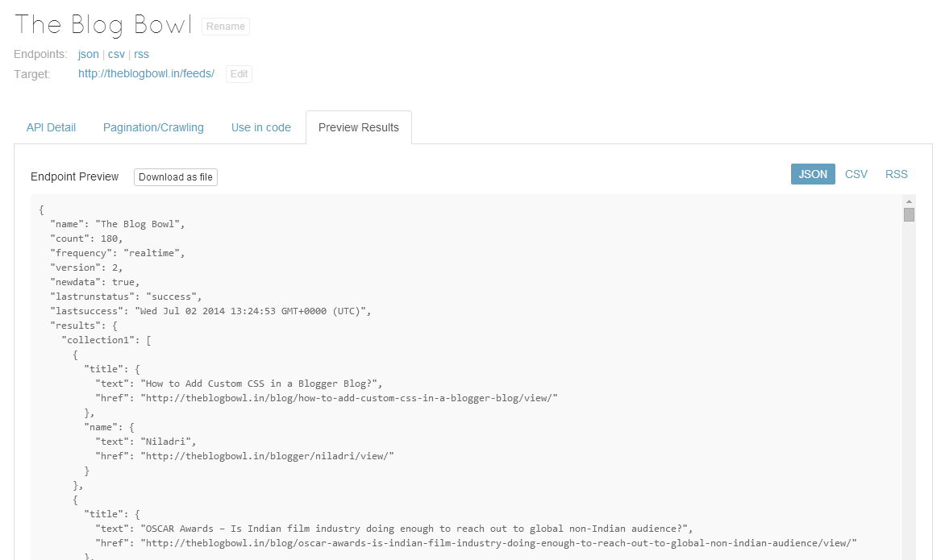The image size is (941, 560).
Task: Click The Blog Bowl page heading
Action: pyautogui.click(x=103, y=25)
